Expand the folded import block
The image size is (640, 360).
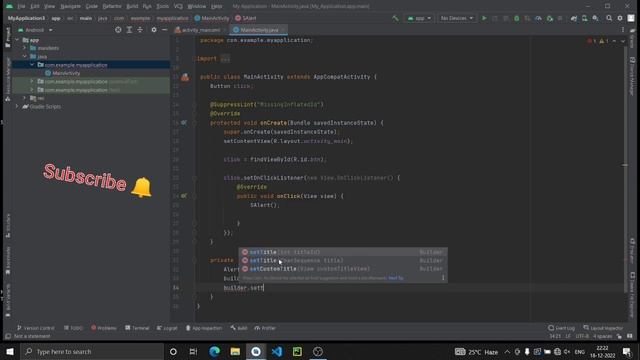[225, 59]
